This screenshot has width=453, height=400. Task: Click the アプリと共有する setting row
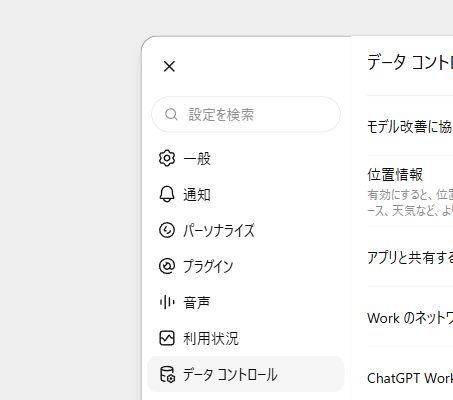coord(410,257)
